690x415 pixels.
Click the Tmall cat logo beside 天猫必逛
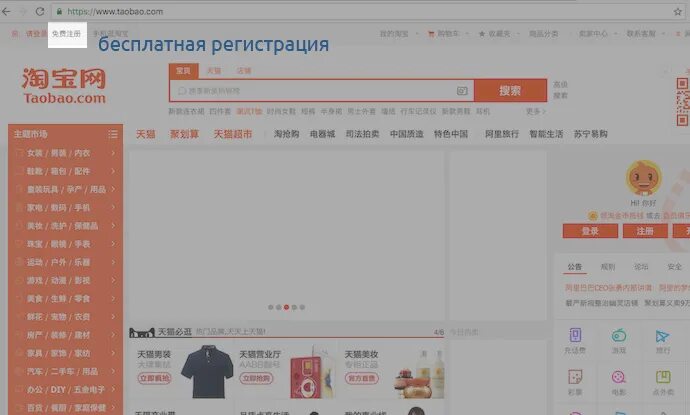coord(142,332)
